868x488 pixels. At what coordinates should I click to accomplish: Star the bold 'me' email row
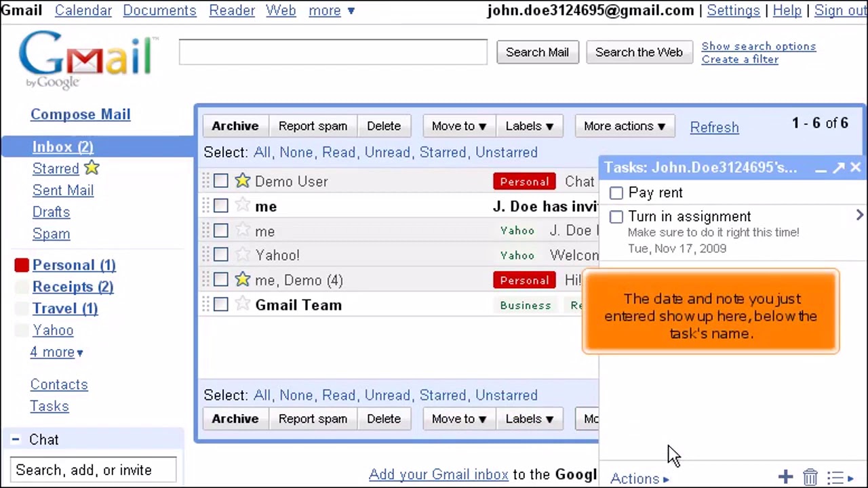pyautogui.click(x=242, y=205)
